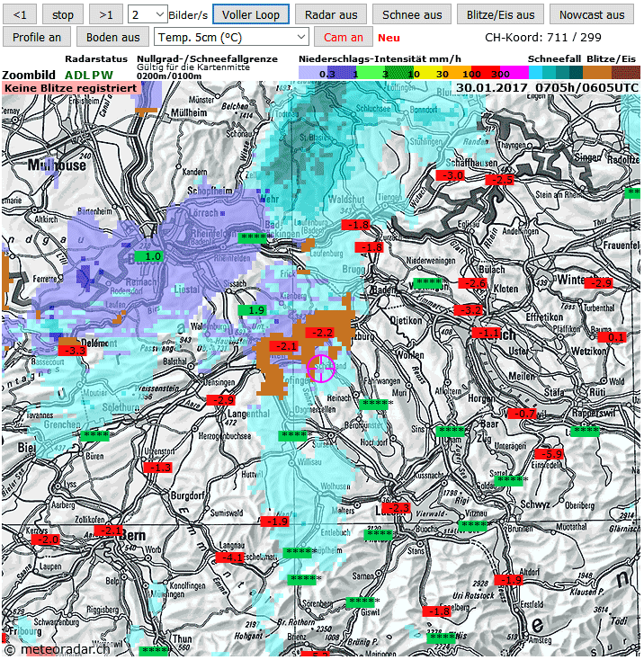644x660 pixels.
Task: Click the -2.3 station value at Luzern
Action: [396, 508]
